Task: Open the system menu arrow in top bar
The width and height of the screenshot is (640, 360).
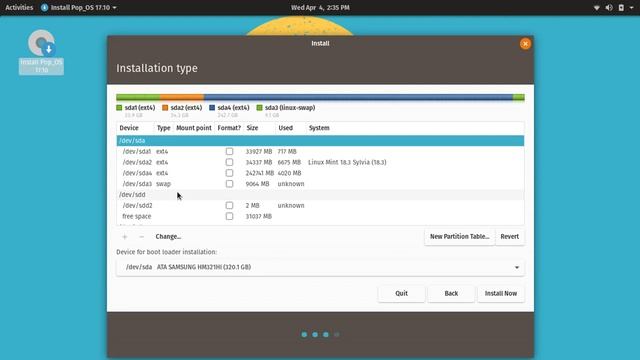Action: tap(631, 8)
